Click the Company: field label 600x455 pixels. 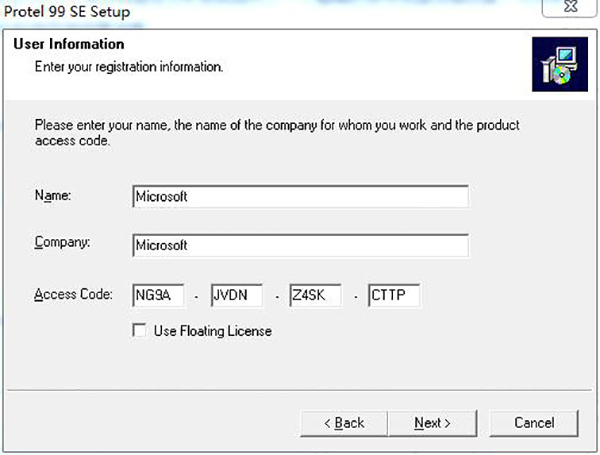pyautogui.click(x=62, y=243)
